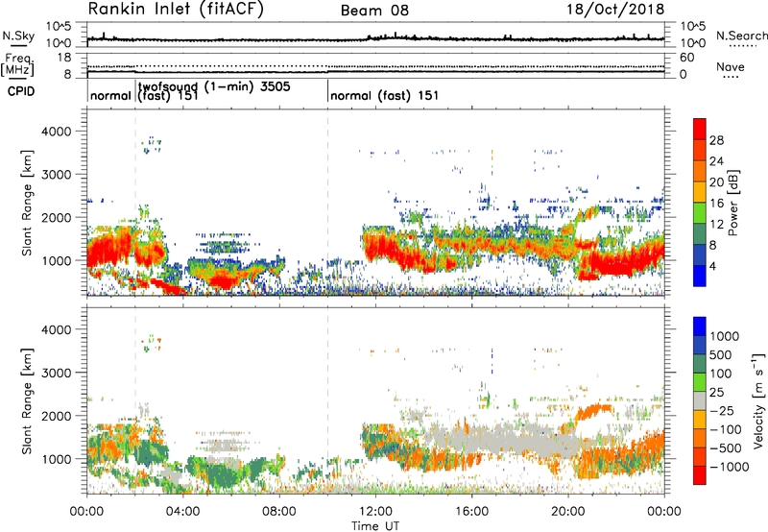Click the '16:00' time axis tick label
The height and width of the screenshot is (532, 768).
(471, 512)
